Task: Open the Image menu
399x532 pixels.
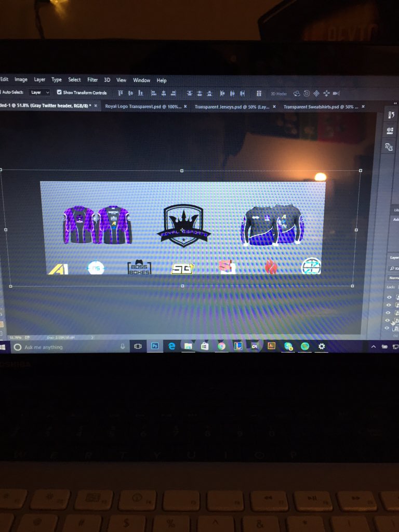Action: [21, 79]
